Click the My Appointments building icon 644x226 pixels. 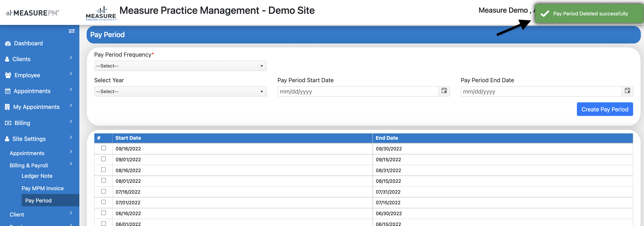[7, 107]
